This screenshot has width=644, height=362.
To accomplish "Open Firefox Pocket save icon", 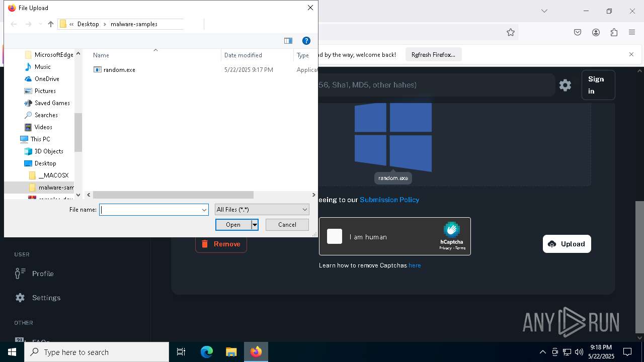I will tap(578, 32).
